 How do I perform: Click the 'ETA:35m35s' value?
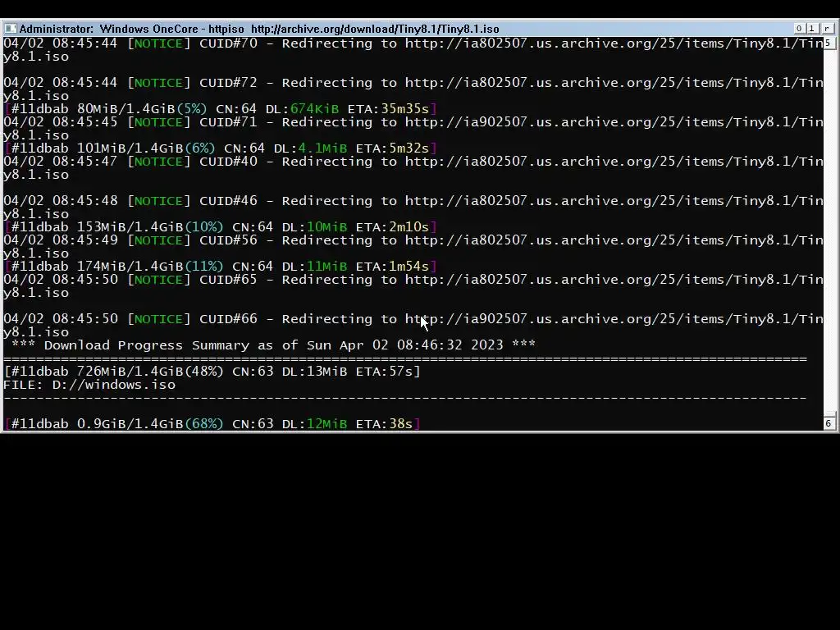388,109
